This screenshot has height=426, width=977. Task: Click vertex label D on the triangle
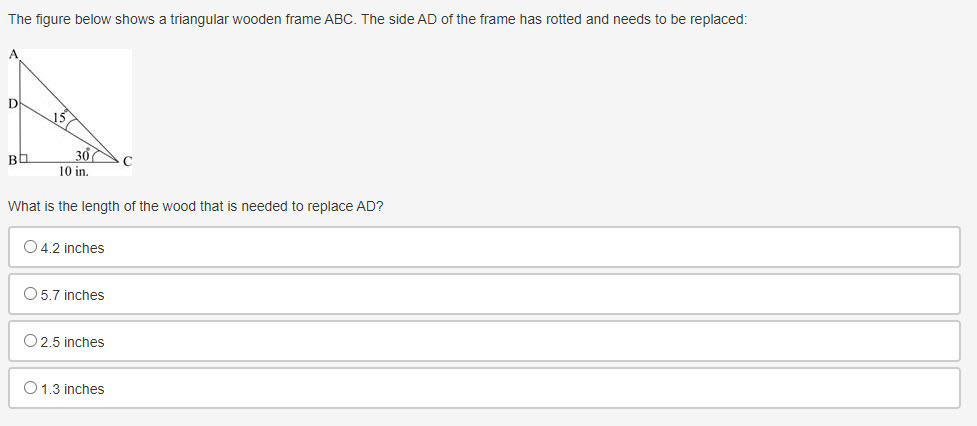pyautogui.click(x=12, y=103)
